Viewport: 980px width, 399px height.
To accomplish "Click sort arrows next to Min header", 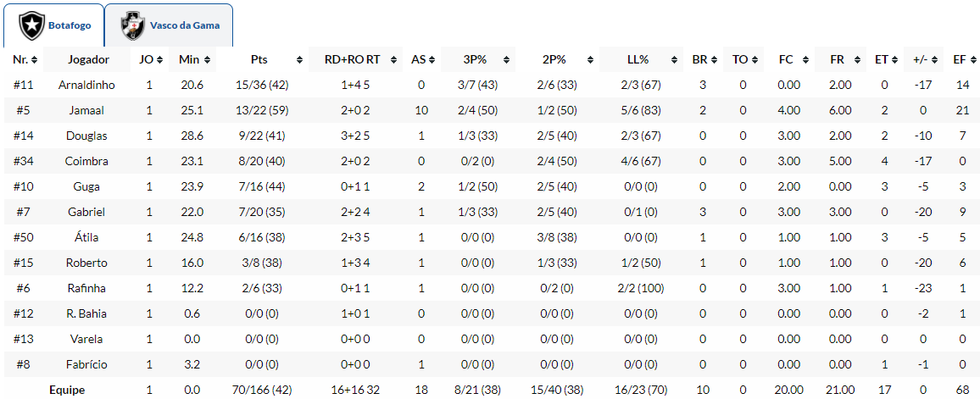I will point(209,59).
